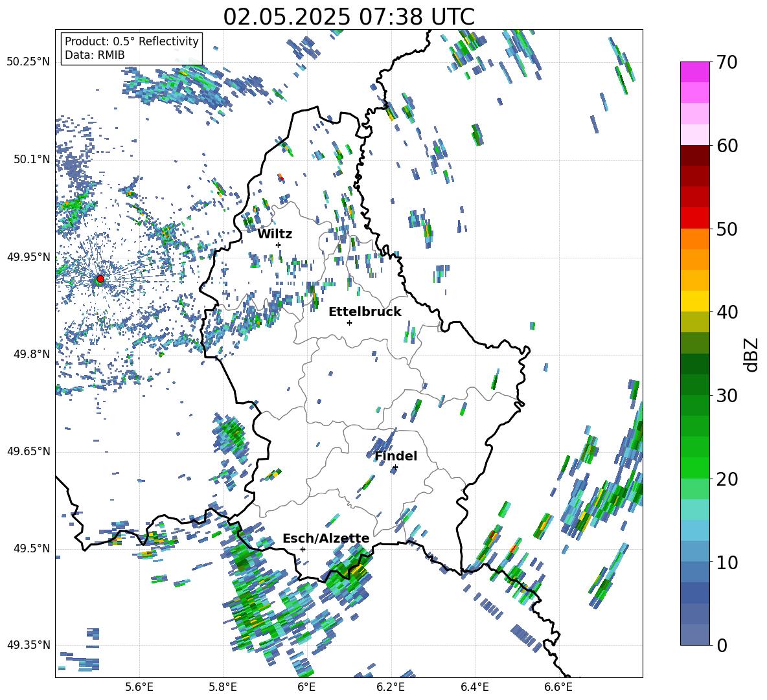Click the 60 tick on the colorbar

tap(727, 146)
